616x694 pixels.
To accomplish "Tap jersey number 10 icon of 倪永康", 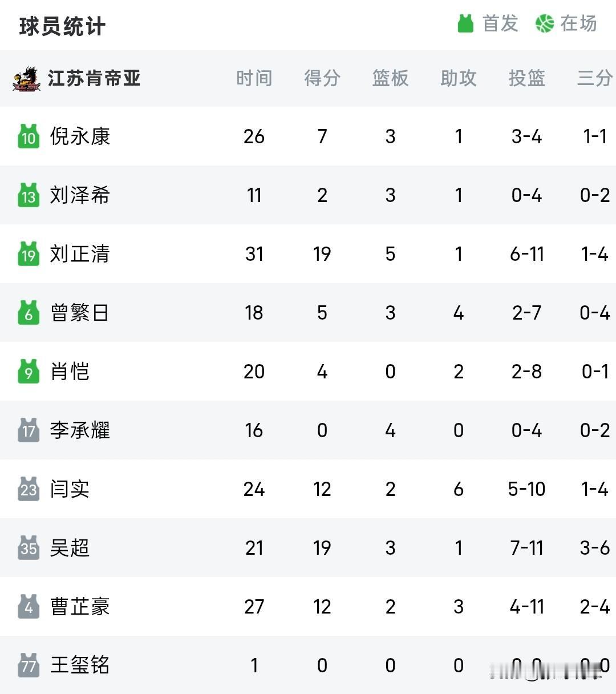I will pyautogui.click(x=29, y=136).
